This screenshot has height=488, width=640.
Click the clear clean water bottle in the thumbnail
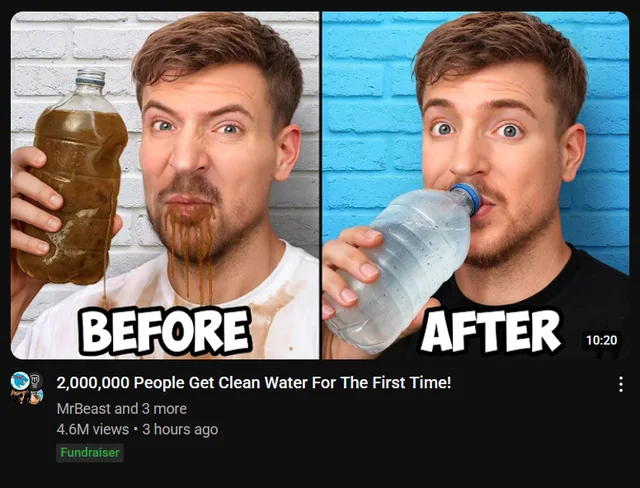(400, 269)
